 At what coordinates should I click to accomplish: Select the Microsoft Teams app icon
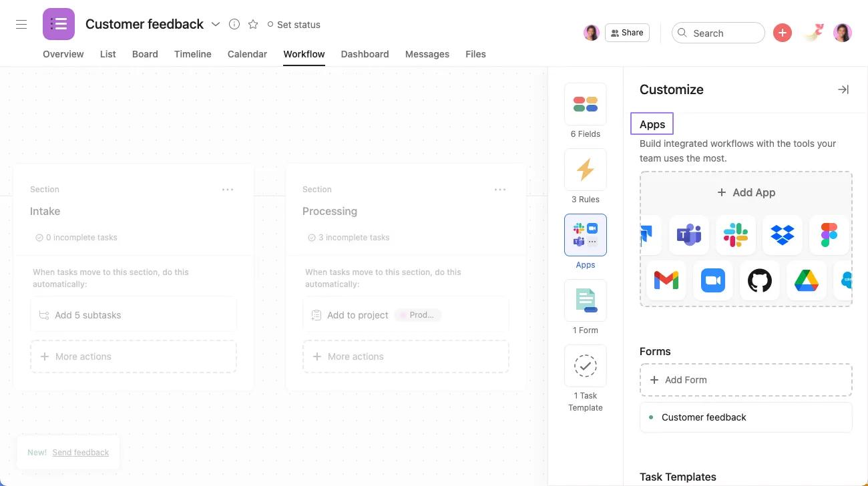(688, 235)
